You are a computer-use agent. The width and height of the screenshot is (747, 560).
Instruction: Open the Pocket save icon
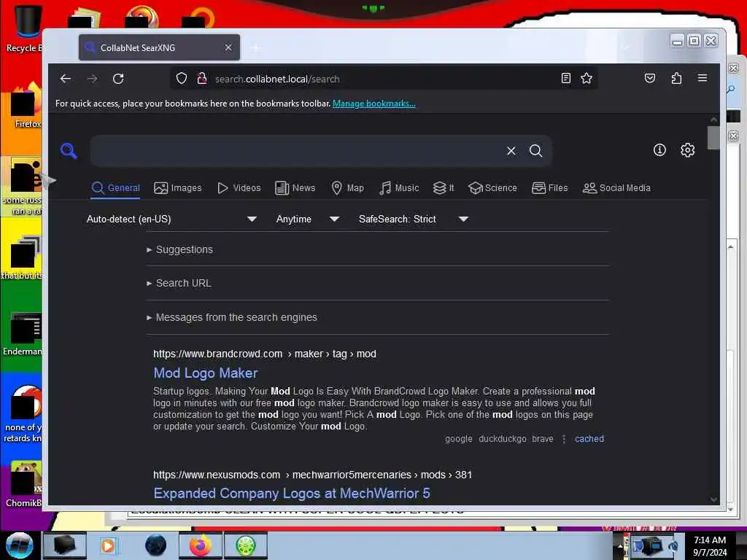pyautogui.click(x=650, y=78)
